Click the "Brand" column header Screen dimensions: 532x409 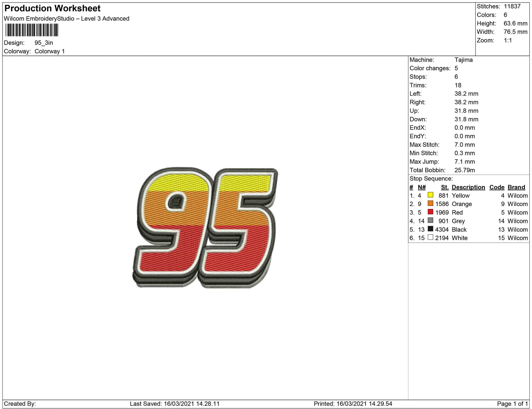(516, 187)
